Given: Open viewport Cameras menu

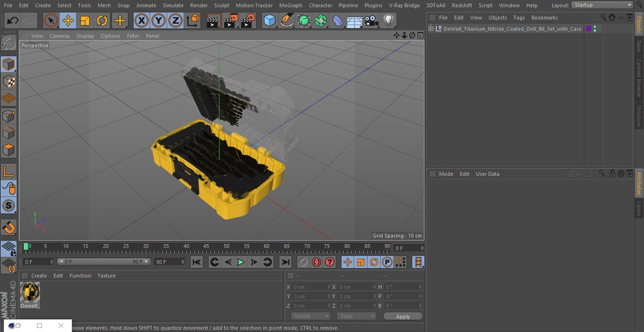Looking at the screenshot, I should click(x=60, y=36).
